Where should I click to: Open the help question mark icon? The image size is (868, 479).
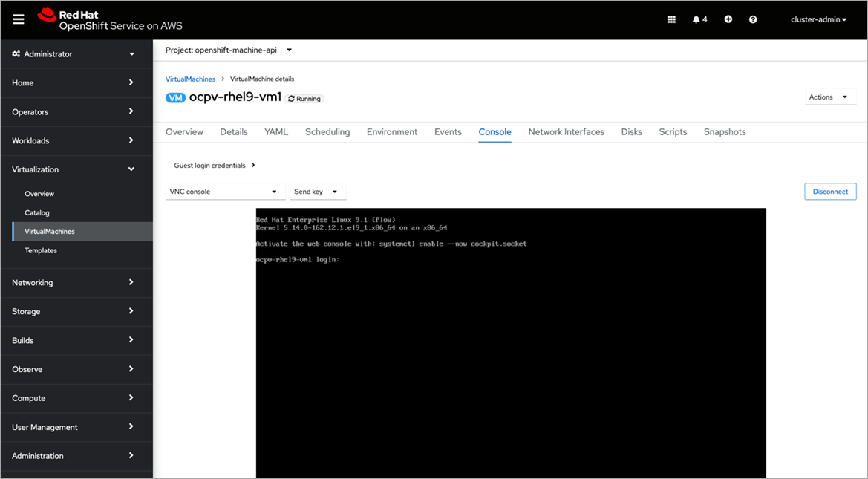pos(753,19)
